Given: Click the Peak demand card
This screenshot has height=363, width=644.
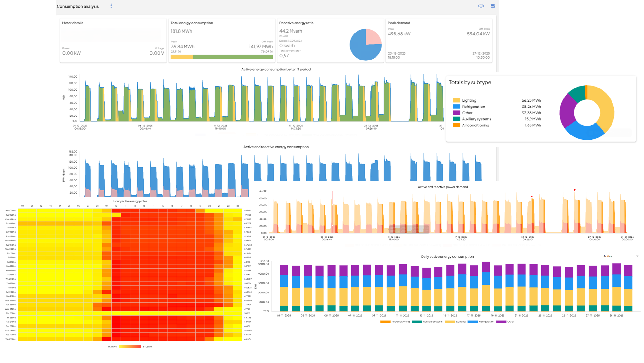Looking at the screenshot, I should tap(439, 40).
